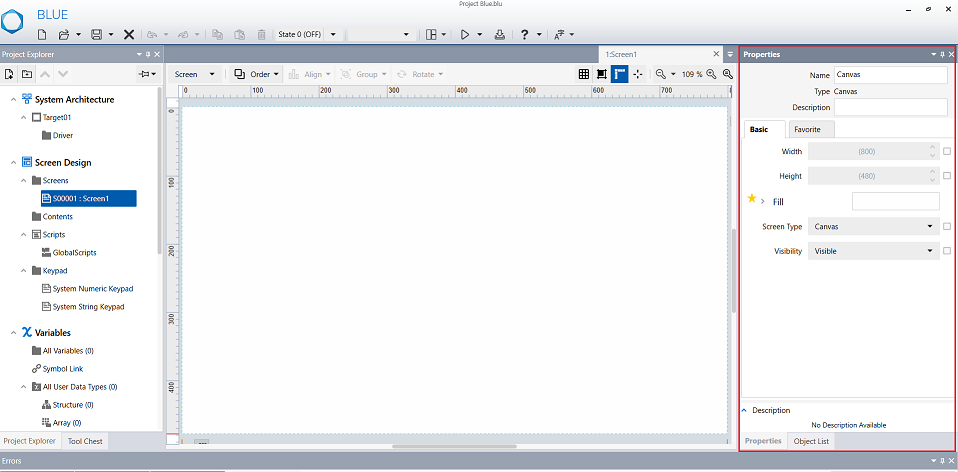This screenshot has height=472, width=958.
Task: Click the Save icon in the toolbar
Action: [96, 34]
